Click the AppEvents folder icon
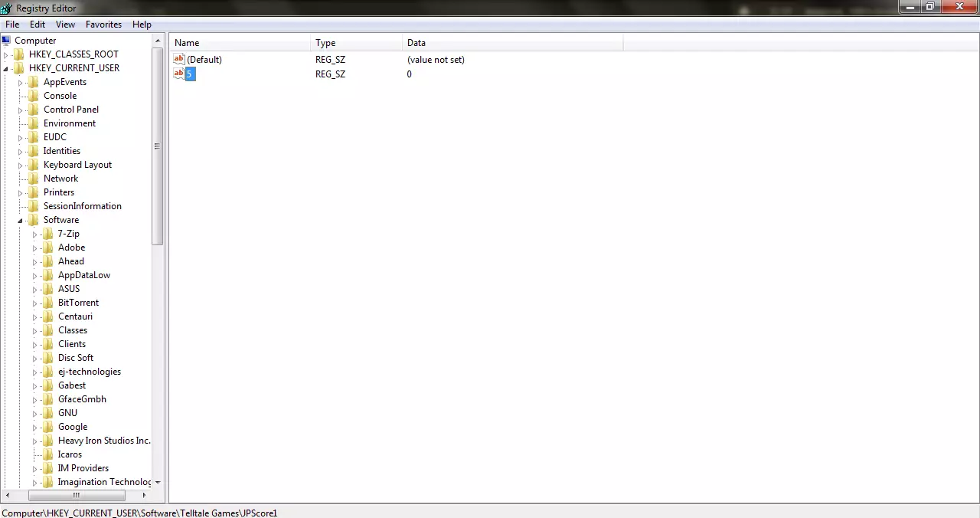This screenshot has width=980, height=518. click(x=34, y=82)
